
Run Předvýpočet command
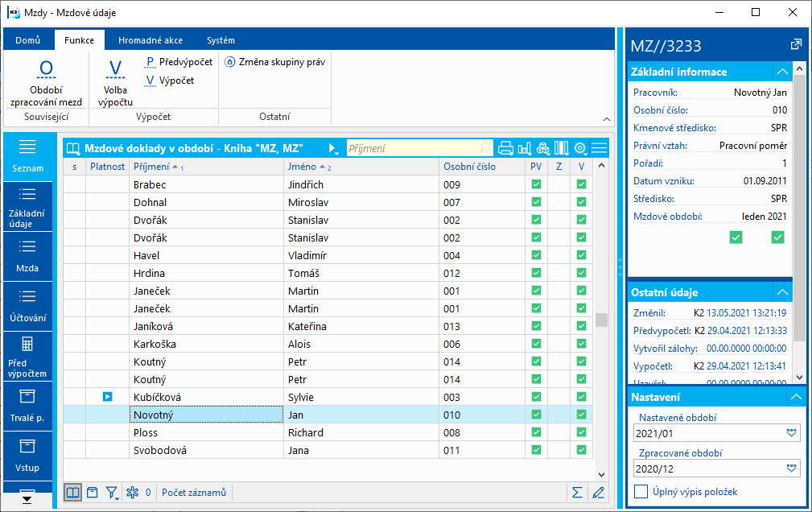[x=178, y=62]
